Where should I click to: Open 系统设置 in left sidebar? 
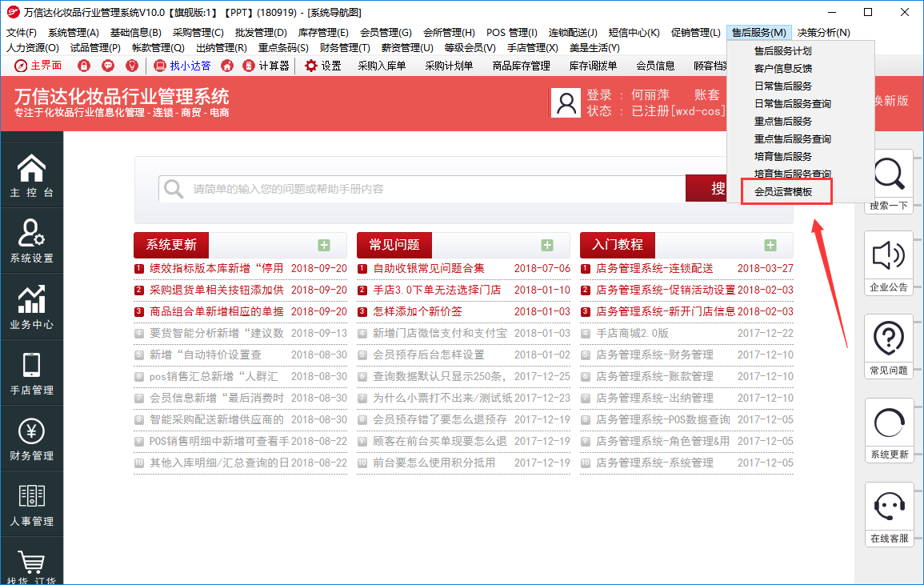(32, 241)
